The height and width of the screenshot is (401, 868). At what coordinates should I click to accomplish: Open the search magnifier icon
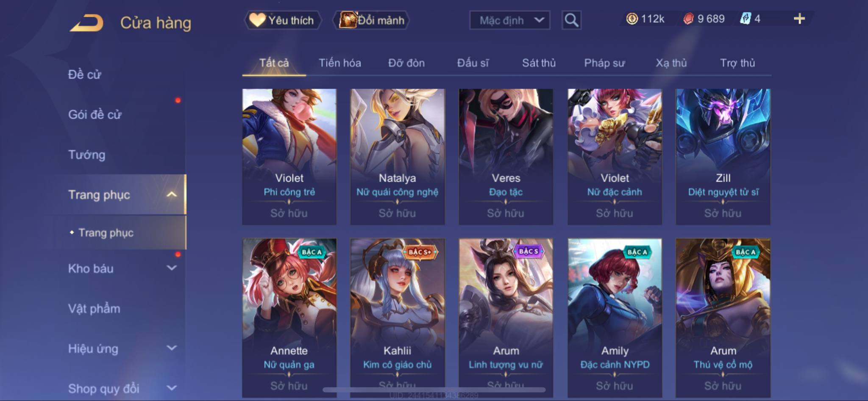[x=571, y=20]
